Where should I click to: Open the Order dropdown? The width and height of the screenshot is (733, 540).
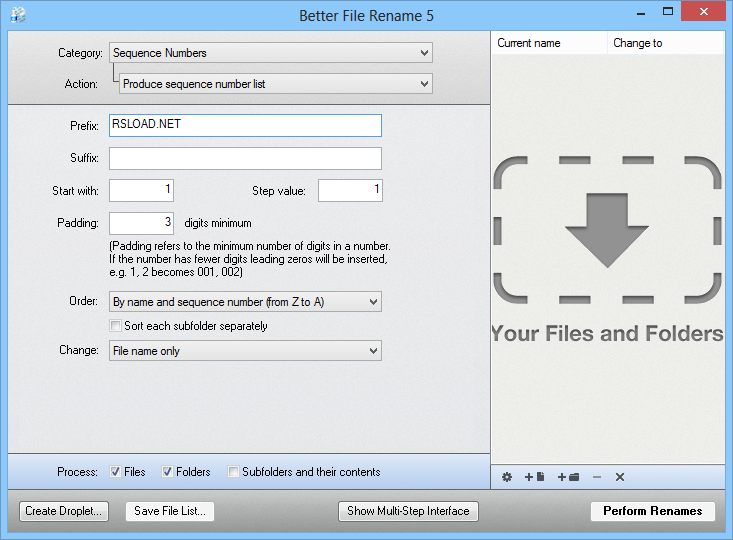pos(245,302)
